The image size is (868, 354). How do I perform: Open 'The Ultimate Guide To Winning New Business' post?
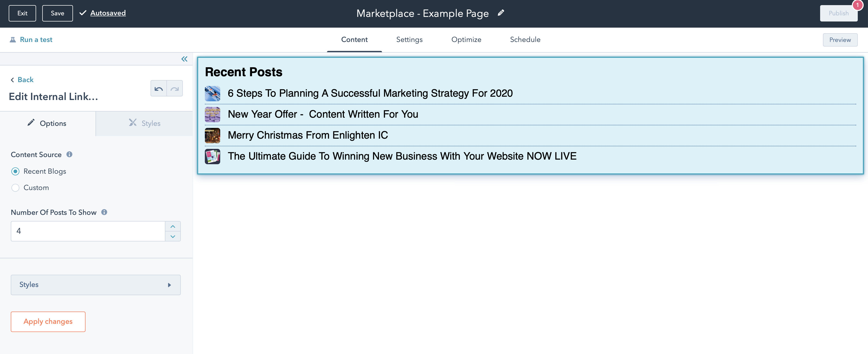(402, 156)
